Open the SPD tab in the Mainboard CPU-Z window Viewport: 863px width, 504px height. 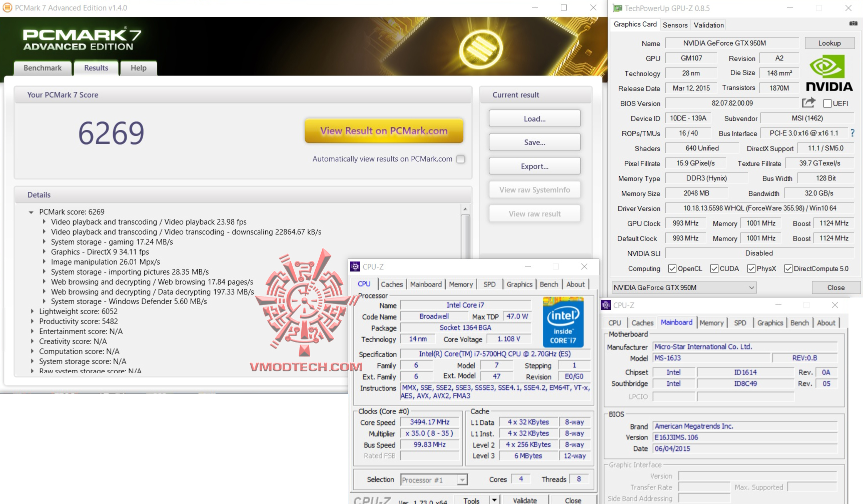pyautogui.click(x=740, y=323)
